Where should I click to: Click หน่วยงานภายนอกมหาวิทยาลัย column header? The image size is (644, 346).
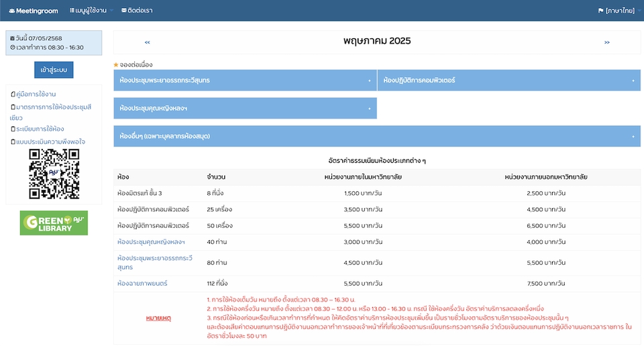pos(546,177)
